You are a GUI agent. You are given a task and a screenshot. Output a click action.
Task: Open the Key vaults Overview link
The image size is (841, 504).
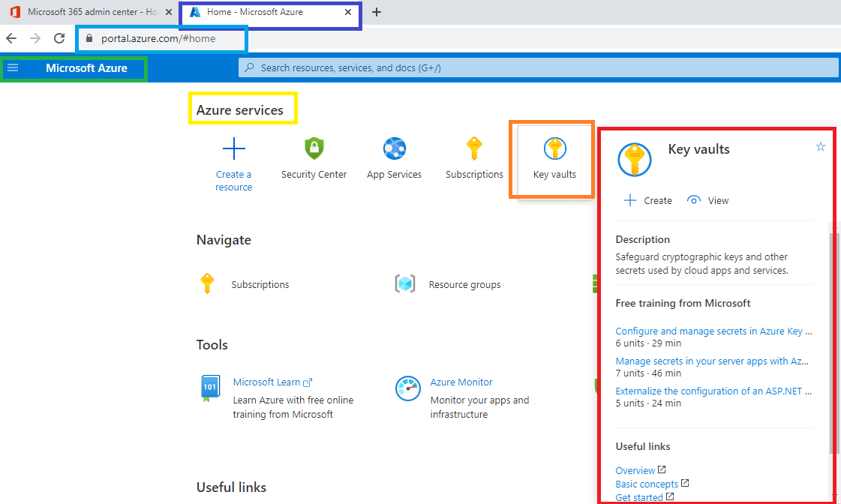tap(635, 471)
